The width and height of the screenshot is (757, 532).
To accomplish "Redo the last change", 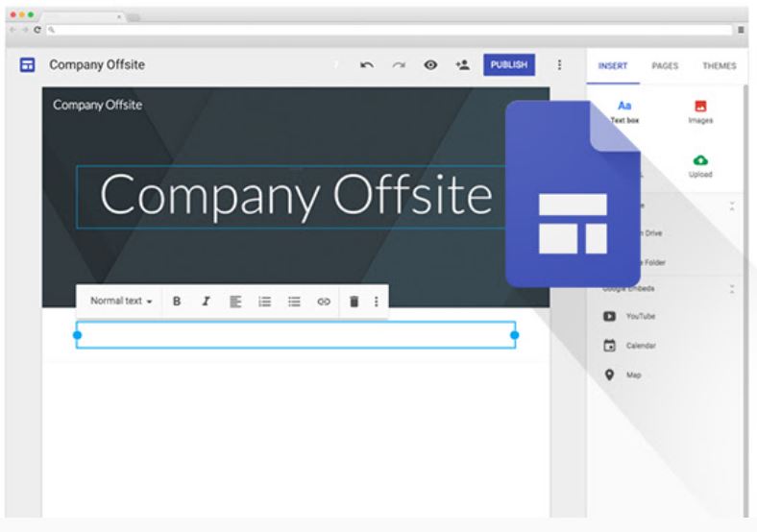I will 399,65.
